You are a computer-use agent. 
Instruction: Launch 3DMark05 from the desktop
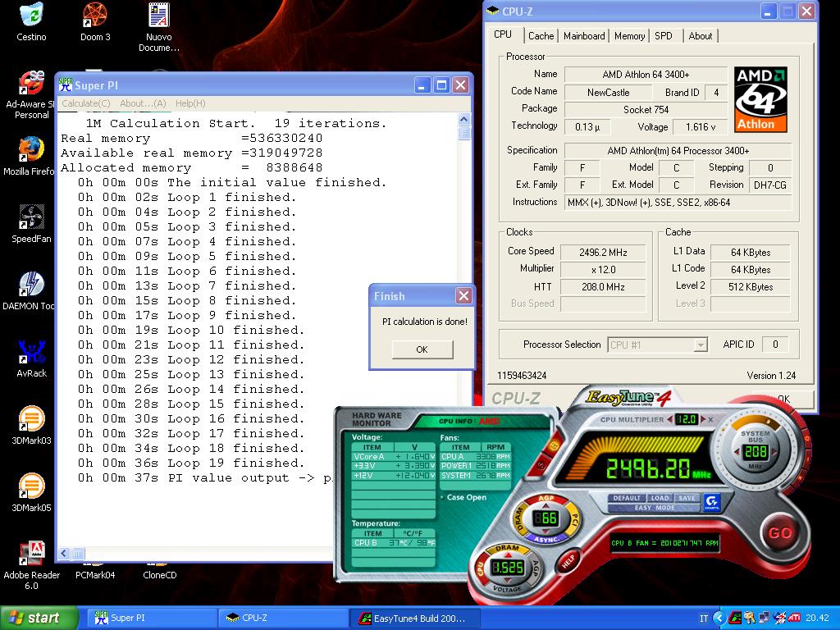[x=31, y=492]
